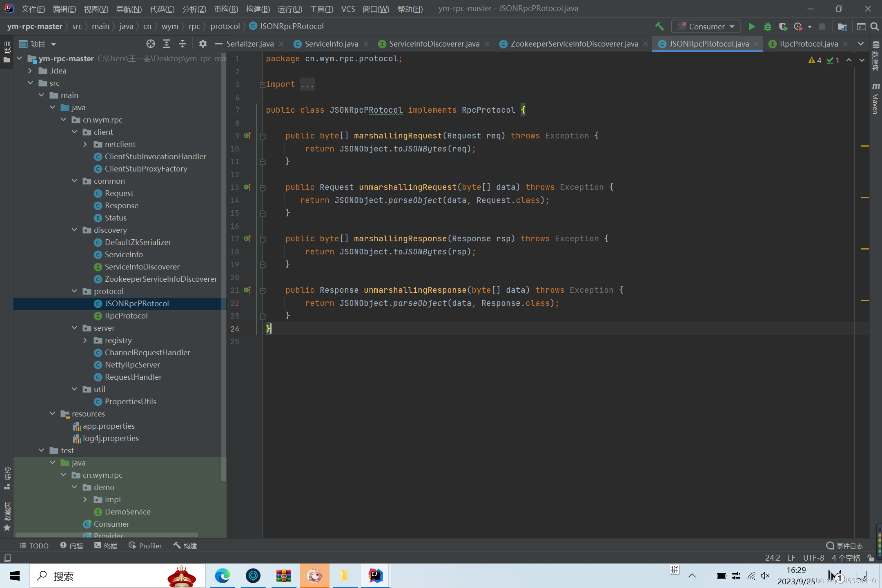This screenshot has height=588, width=882.
Task: Open the Consumer run configuration dropdown
Action: (706, 27)
